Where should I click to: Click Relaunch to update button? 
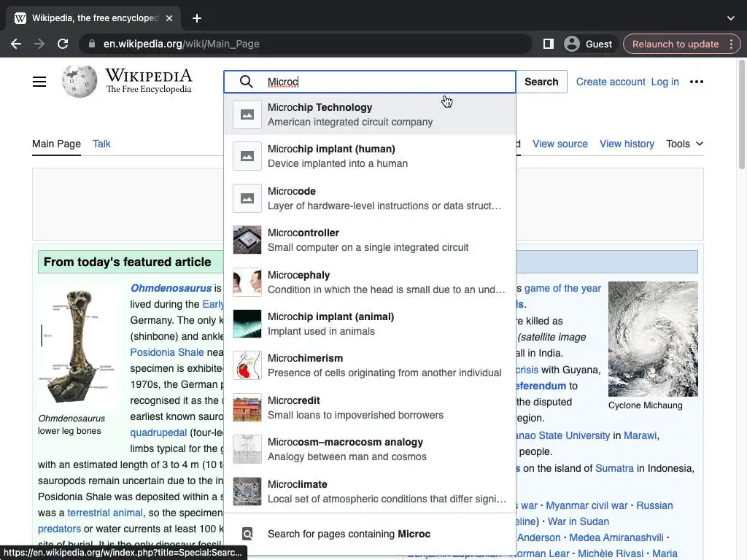(x=676, y=44)
